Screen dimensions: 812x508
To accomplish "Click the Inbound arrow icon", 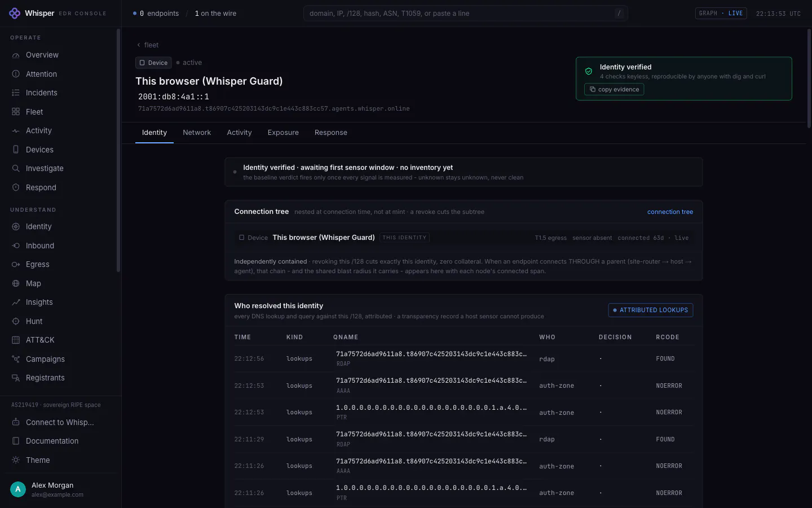I will coord(16,246).
